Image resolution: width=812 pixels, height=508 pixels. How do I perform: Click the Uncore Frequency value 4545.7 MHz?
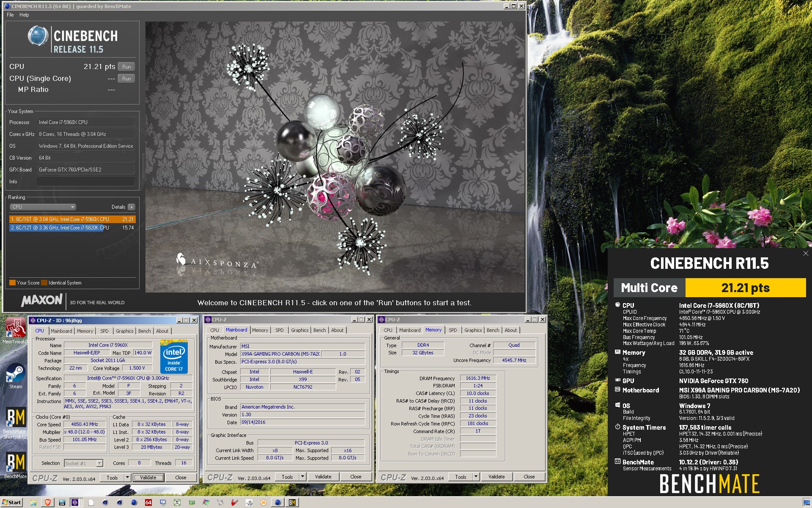514,360
